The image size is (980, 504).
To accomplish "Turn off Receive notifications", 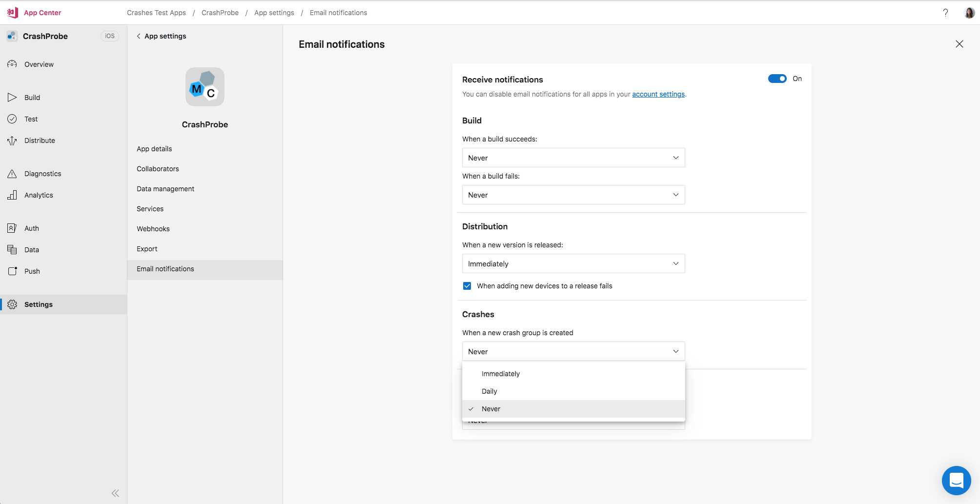I will coord(776,78).
